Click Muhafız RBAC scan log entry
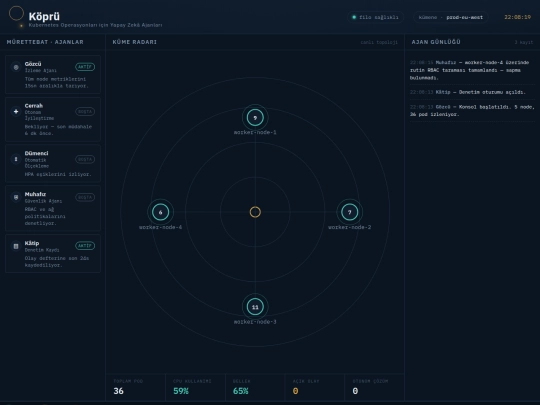This screenshot has width=540, height=405. coord(472,70)
